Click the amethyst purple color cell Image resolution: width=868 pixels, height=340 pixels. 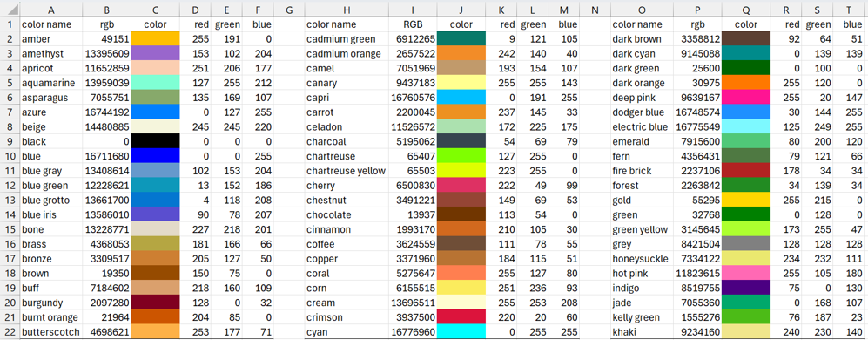[x=156, y=53]
